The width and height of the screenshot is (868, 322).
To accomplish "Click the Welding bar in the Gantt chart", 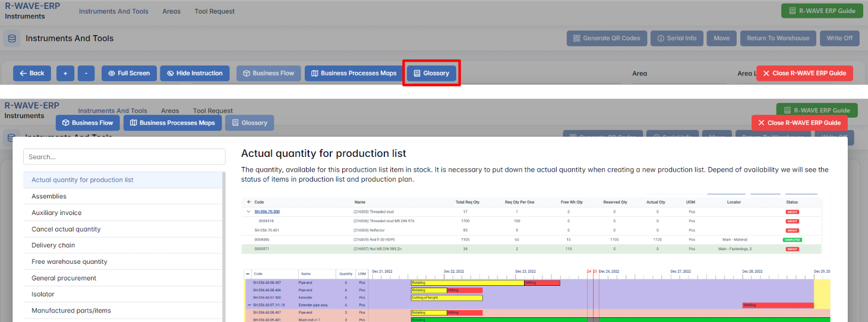I will [777, 305].
